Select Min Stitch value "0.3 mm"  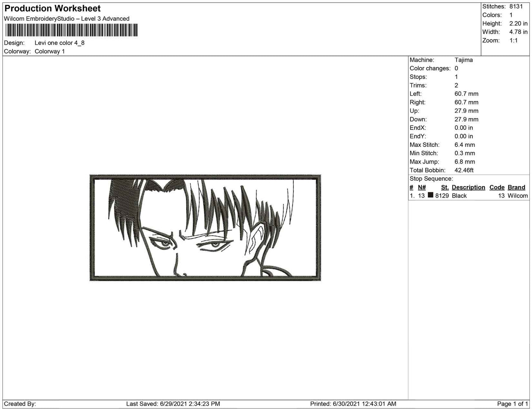pyautogui.click(x=465, y=153)
